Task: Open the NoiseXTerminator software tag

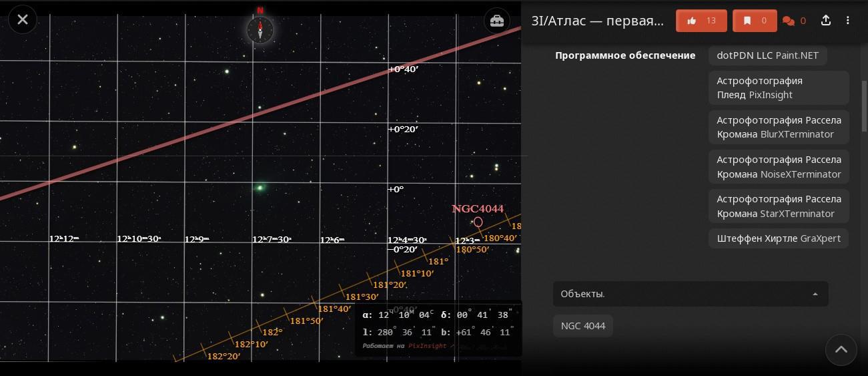Action: click(x=779, y=166)
